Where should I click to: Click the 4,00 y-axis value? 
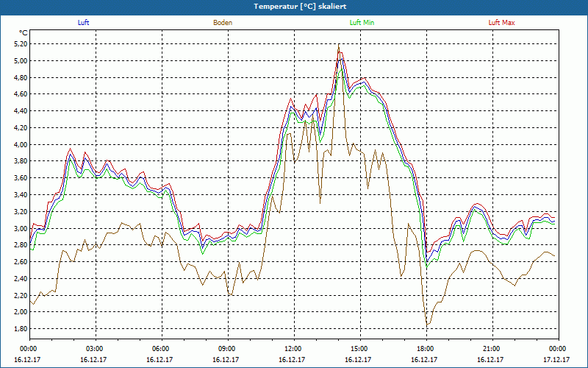21,144
